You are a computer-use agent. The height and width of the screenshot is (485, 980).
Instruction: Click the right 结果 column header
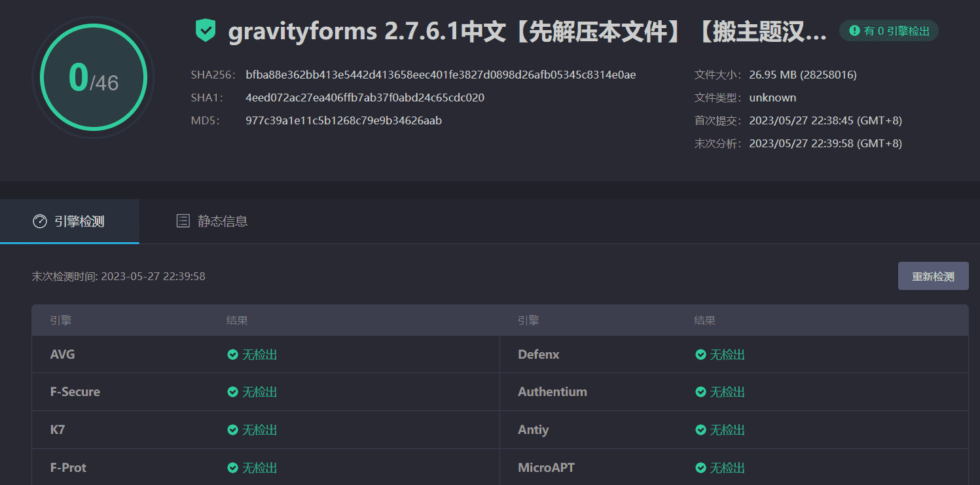pos(705,321)
